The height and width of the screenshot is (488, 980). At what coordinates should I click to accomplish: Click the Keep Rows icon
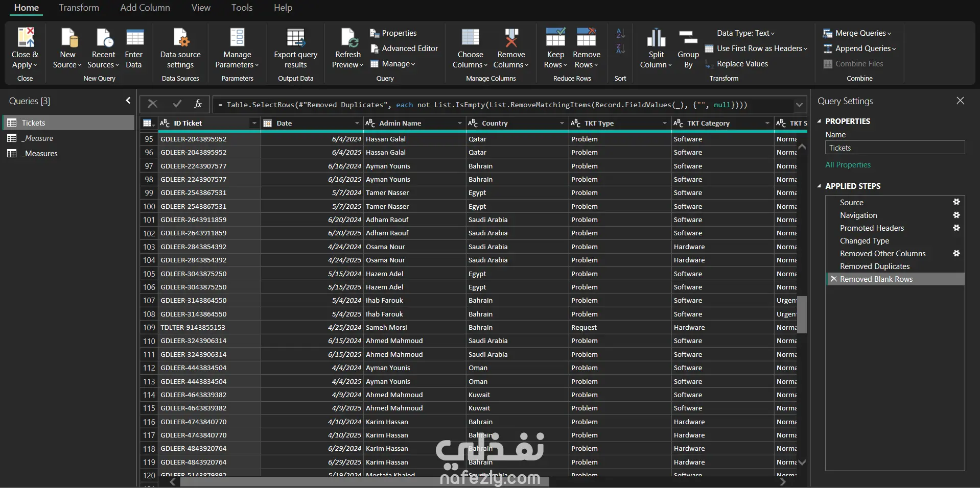coord(555,37)
